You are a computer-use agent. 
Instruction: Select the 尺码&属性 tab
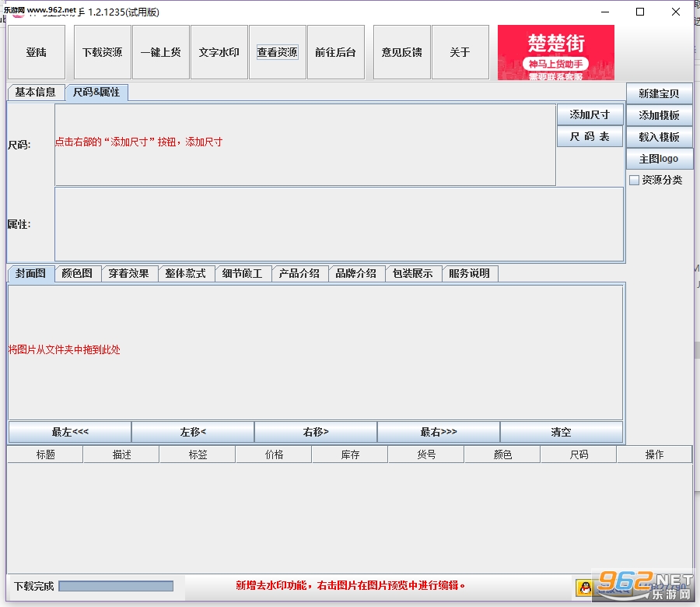point(96,93)
